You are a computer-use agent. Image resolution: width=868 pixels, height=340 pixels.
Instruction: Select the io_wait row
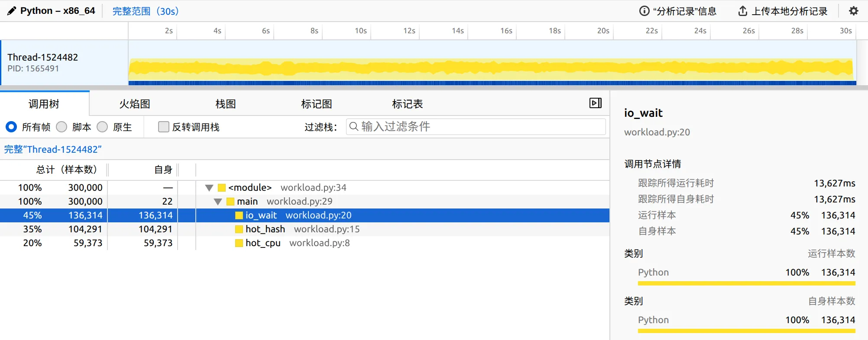click(304, 215)
